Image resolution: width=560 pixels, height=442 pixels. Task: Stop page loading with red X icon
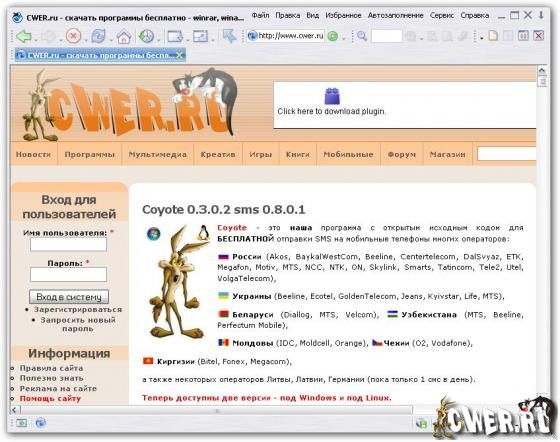point(73,36)
